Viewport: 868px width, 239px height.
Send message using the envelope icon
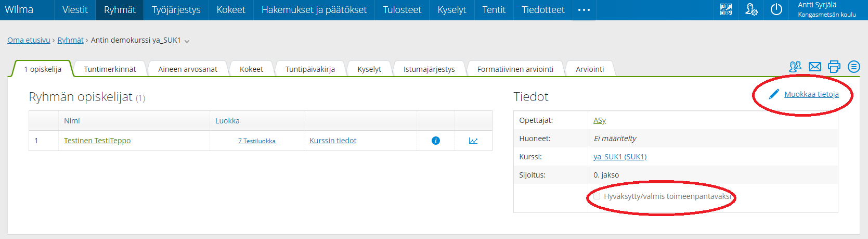tap(815, 67)
